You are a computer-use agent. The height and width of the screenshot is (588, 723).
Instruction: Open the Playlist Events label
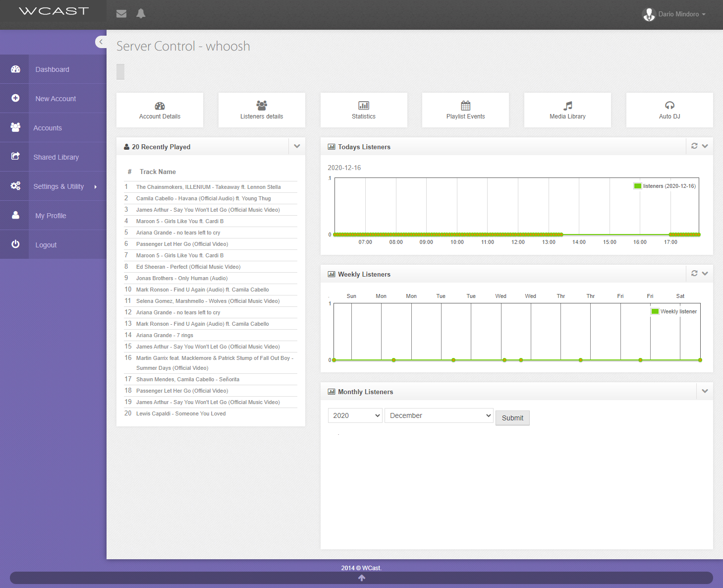tap(466, 117)
